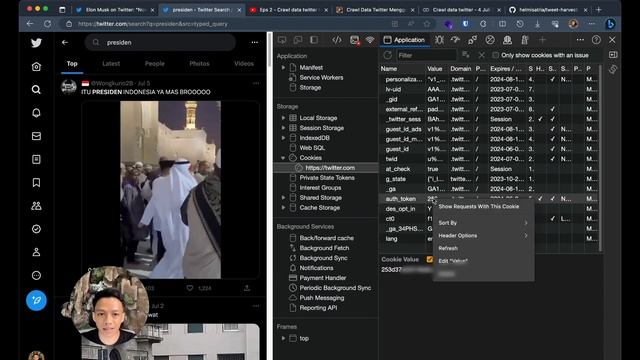This screenshot has height=360, width=640.
Task: Switch to helmisatria/tweet-harvest GitHub tab
Action: tap(547, 9)
